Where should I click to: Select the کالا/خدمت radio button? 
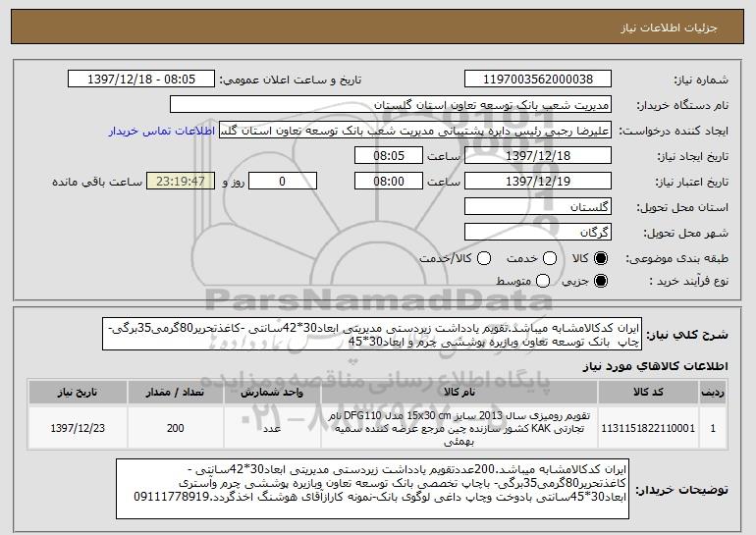pos(484,258)
